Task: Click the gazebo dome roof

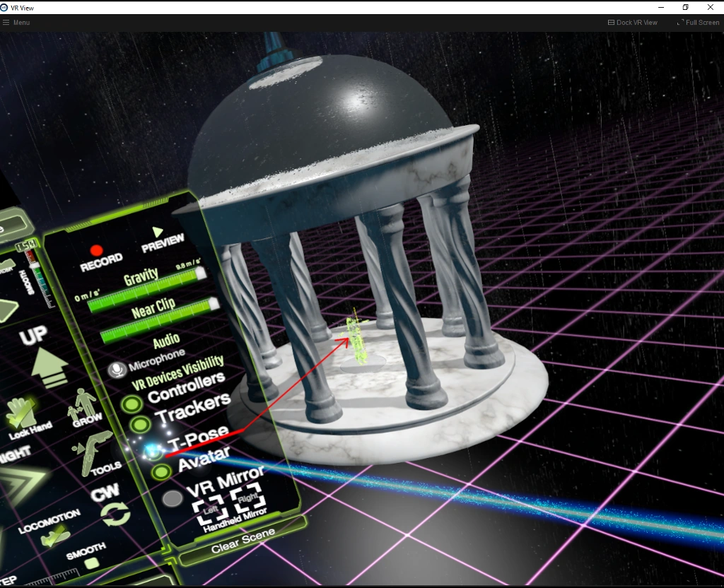Action: click(319, 124)
